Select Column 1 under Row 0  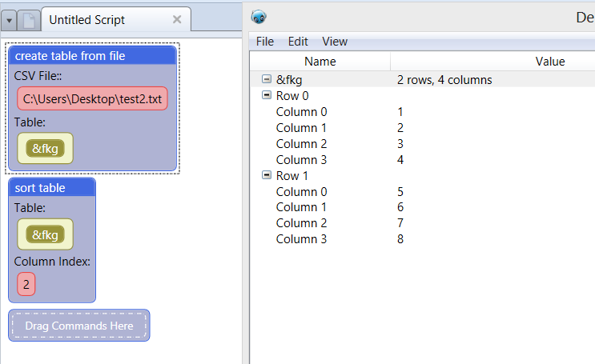[x=301, y=128]
